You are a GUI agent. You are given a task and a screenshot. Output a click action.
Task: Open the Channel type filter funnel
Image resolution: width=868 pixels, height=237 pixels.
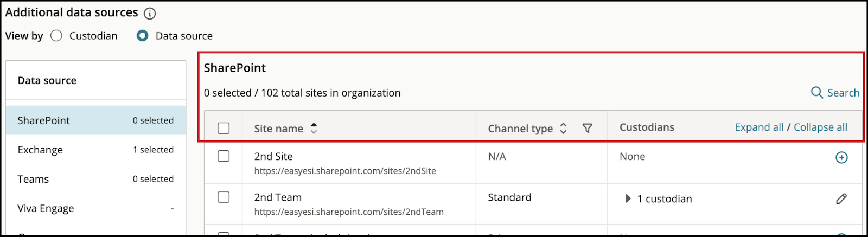[587, 128]
